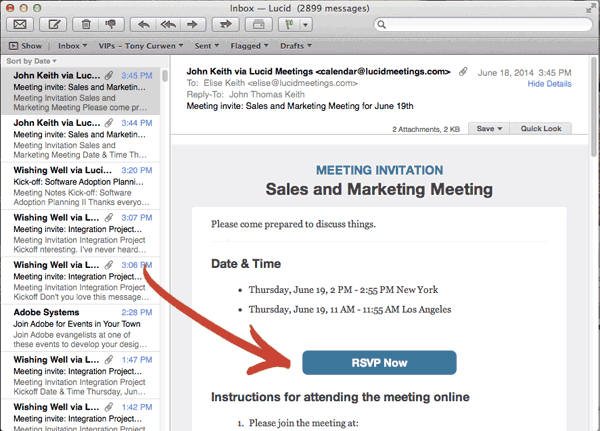Click the Sales and Marketing Meeting heading
The image size is (600, 431).
[379, 189]
